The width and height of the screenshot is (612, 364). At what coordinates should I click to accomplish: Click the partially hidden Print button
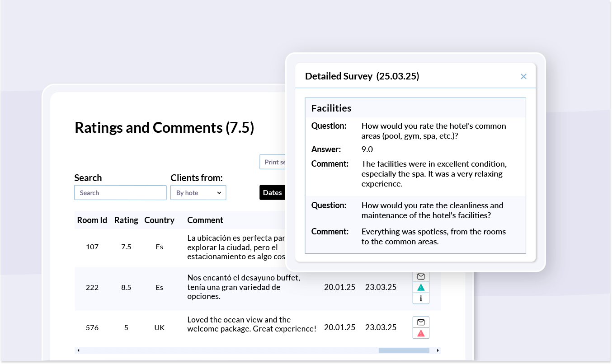[x=273, y=162]
